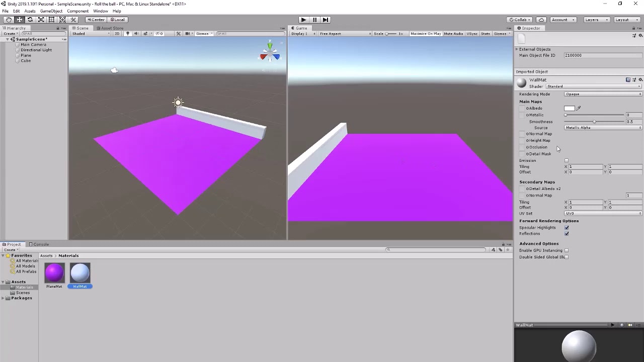The image size is (644, 362).
Task: Play material preview in Inspector
Action: click(x=612, y=325)
